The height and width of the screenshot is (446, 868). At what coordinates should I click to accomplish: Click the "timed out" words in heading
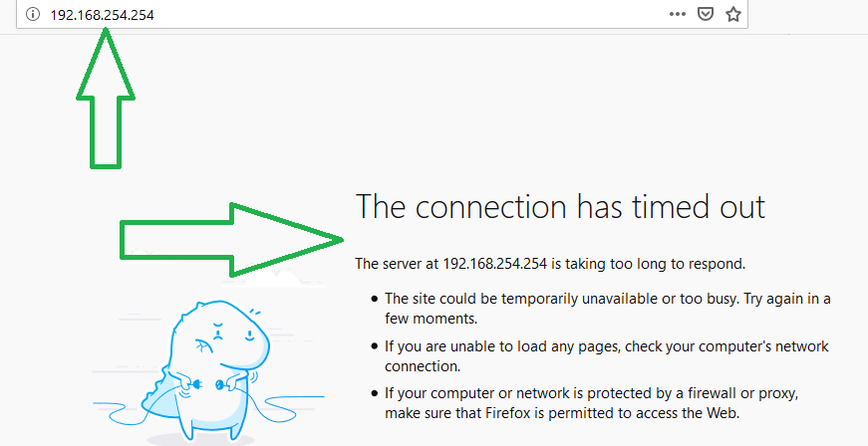pyautogui.click(x=699, y=207)
